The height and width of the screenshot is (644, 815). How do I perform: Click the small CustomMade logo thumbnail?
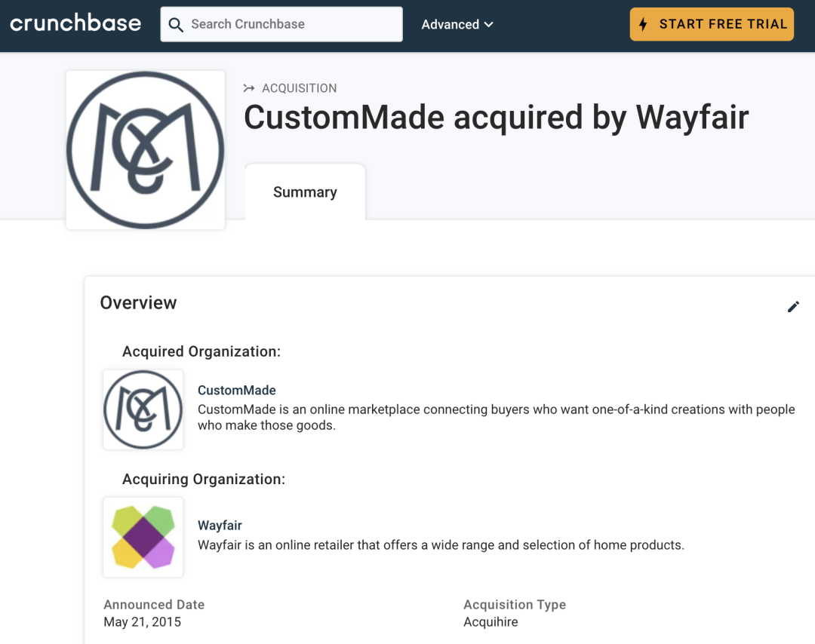[x=143, y=409]
